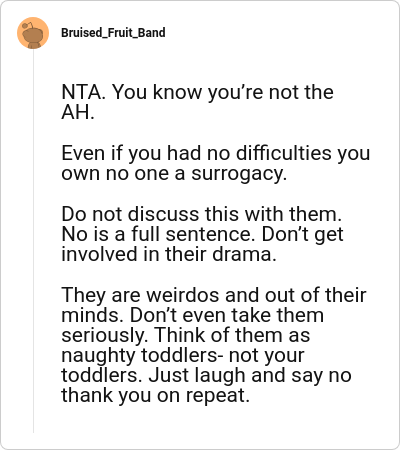Image resolution: width=400 pixels, height=450 pixels.
Task: Click the text "AH." on the second line
Action: click(78, 112)
